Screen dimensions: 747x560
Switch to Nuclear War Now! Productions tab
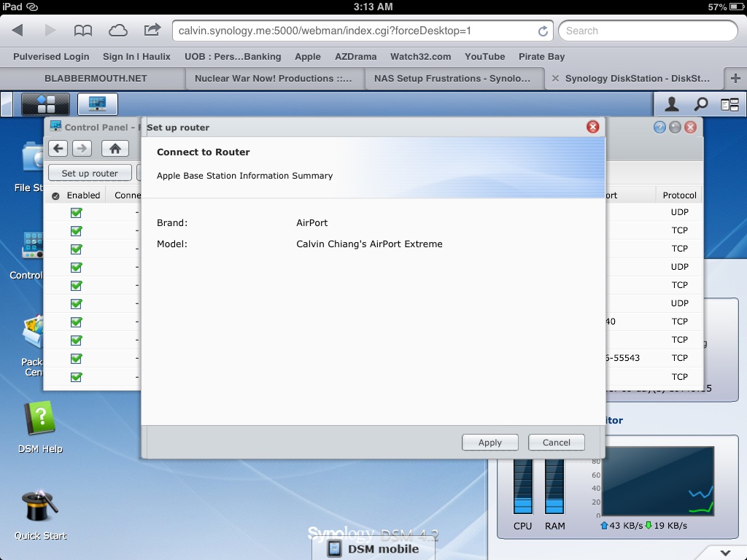point(274,78)
